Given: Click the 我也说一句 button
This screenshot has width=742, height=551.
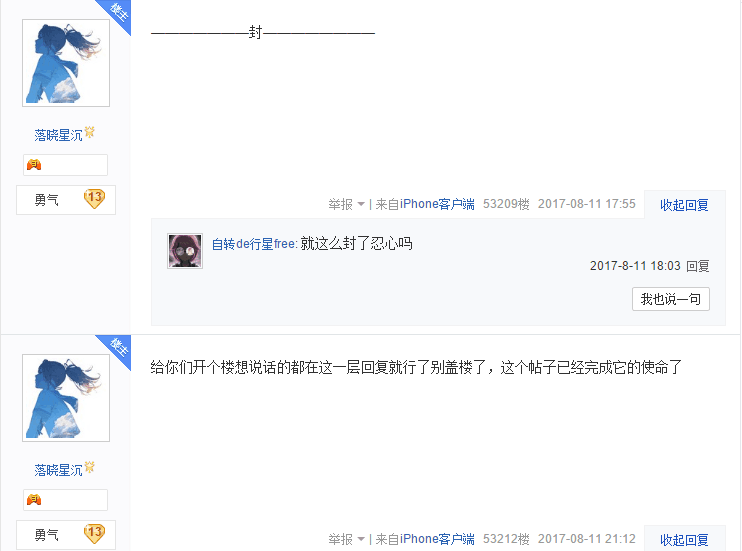Looking at the screenshot, I should coord(671,299).
